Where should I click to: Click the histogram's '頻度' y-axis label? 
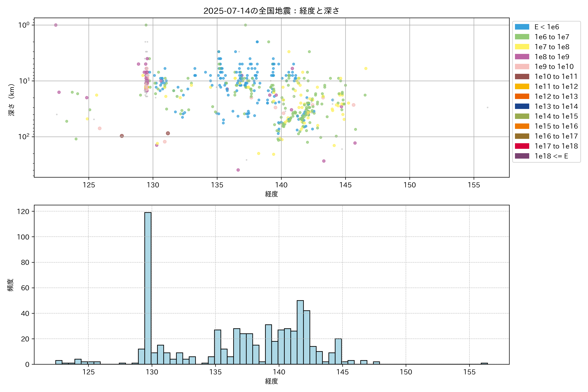(x=10, y=285)
